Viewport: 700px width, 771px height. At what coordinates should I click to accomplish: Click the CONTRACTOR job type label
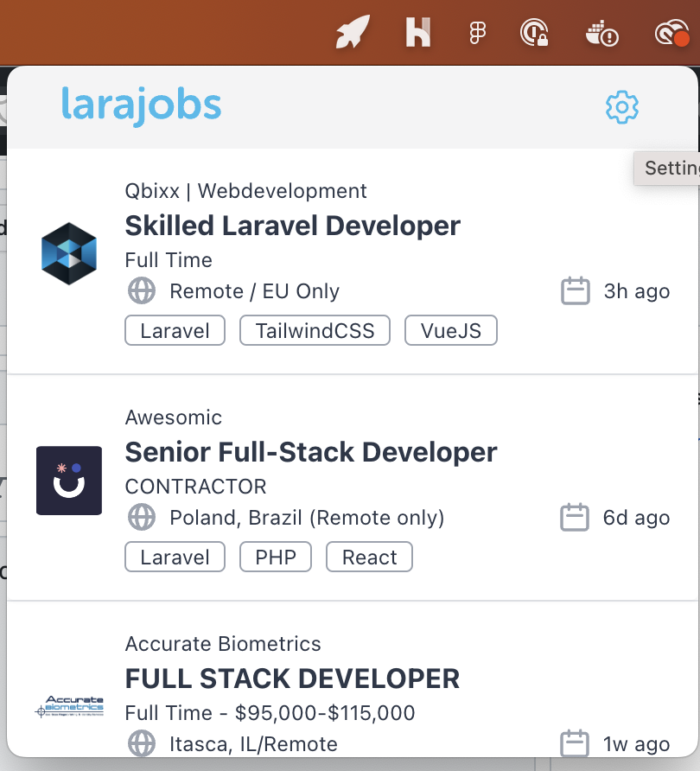click(x=195, y=487)
